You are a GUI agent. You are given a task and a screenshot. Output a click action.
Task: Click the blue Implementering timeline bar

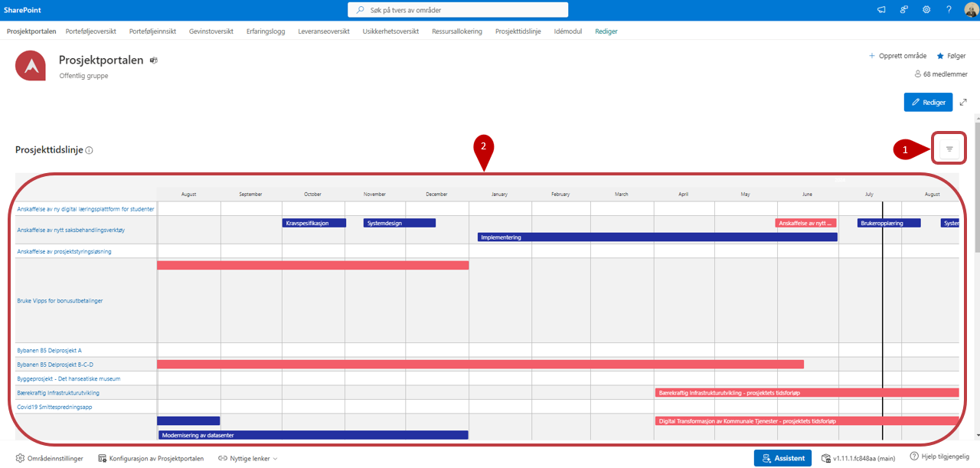click(x=657, y=237)
